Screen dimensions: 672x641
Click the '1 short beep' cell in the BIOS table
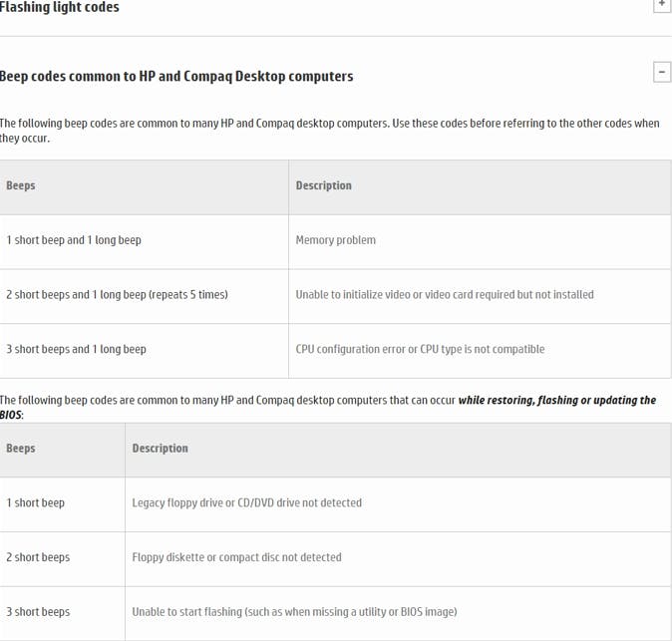tap(35, 502)
